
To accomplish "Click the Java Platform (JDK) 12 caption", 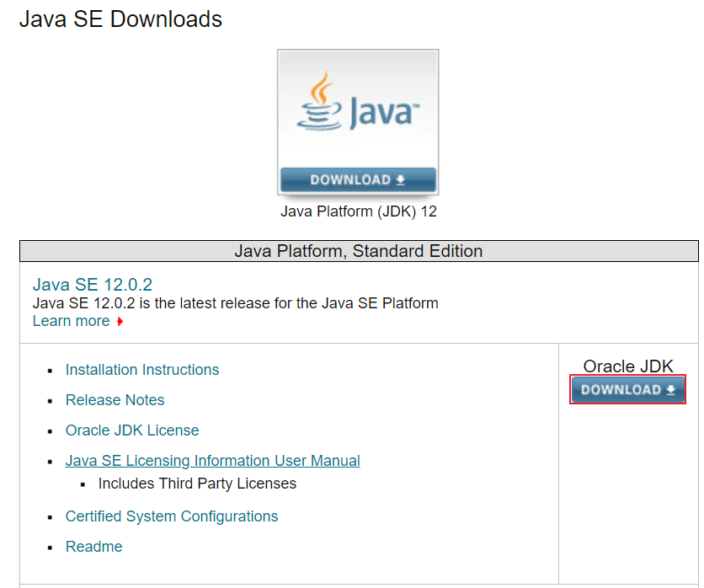I will pyautogui.click(x=358, y=211).
